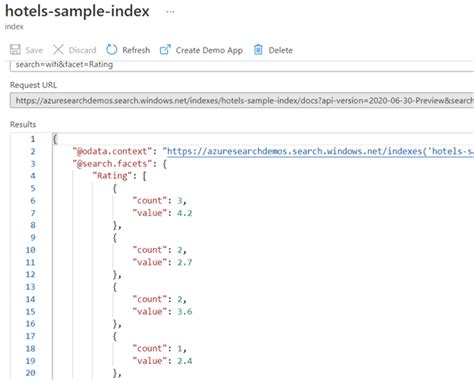Click the Create Demo App external-link icon
The height and width of the screenshot is (380, 474).
click(165, 50)
